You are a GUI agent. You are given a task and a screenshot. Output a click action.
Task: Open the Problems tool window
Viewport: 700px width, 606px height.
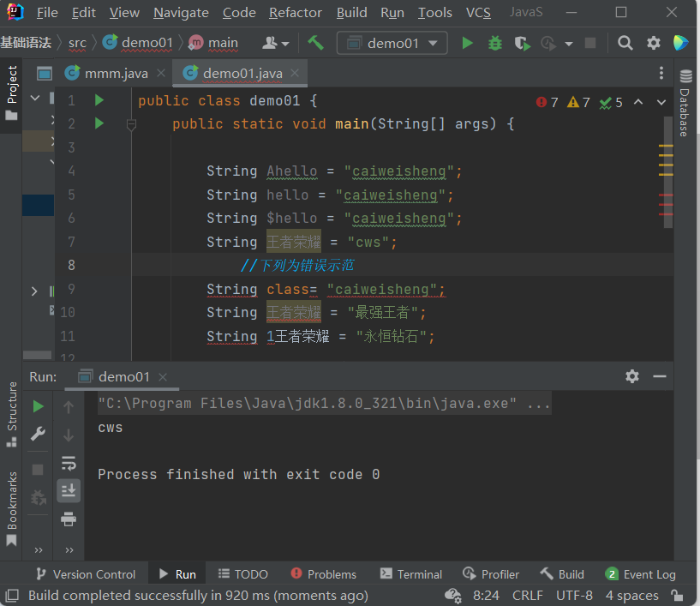(x=323, y=574)
